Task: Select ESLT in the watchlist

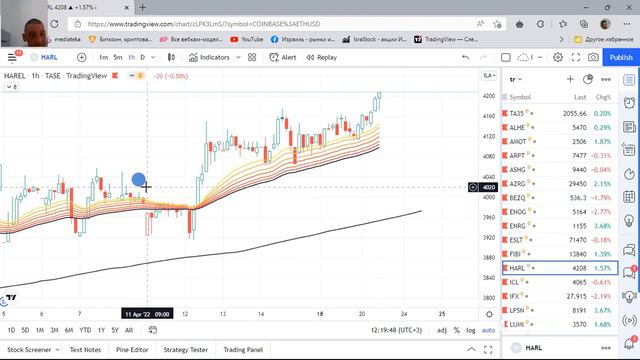Action: pos(560,240)
